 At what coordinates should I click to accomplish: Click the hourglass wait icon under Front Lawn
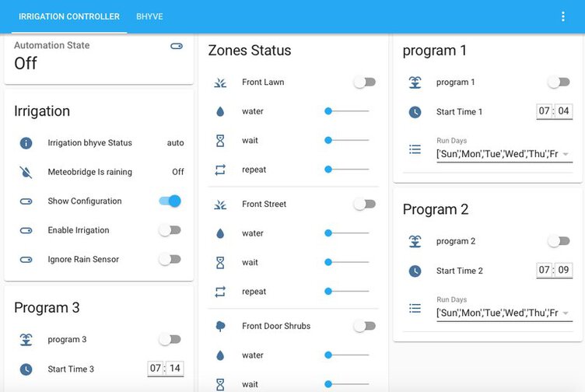tap(220, 141)
